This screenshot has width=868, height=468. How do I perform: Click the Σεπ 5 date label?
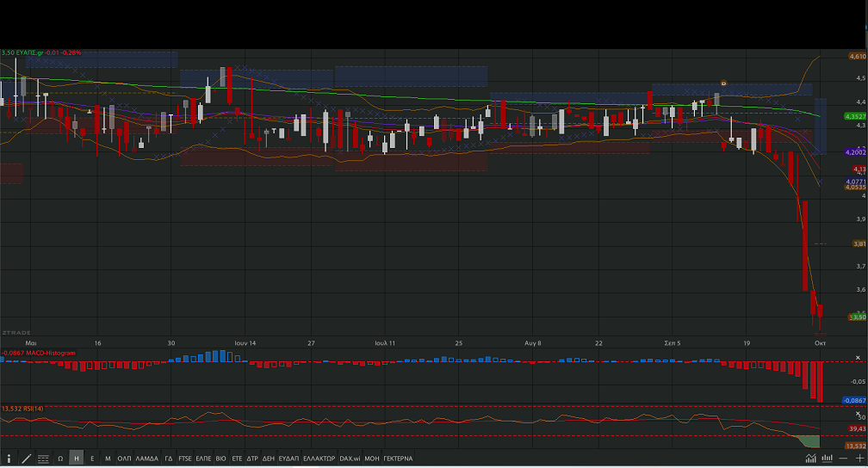tap(673, 343)
